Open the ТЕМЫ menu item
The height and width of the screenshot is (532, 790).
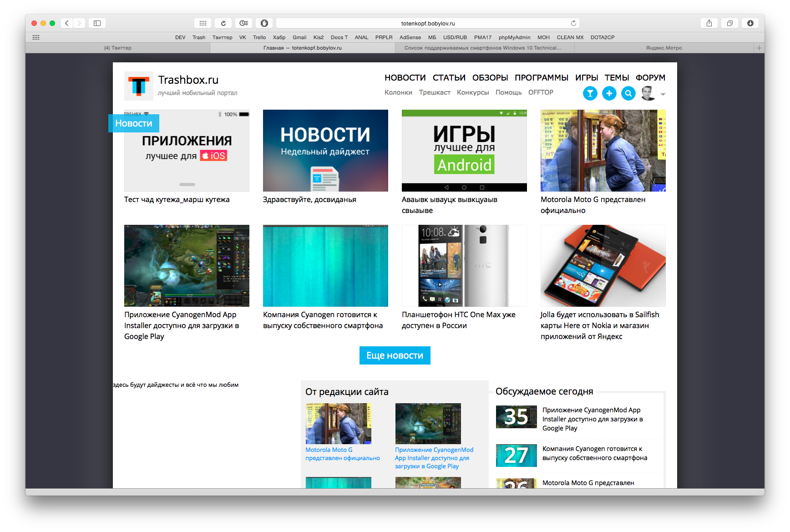[617, 78]
